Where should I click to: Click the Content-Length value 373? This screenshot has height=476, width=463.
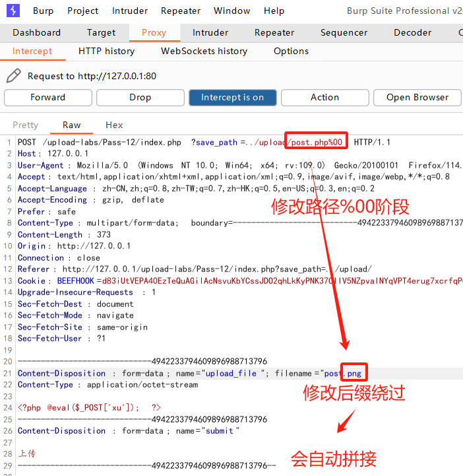coord(104,234)
